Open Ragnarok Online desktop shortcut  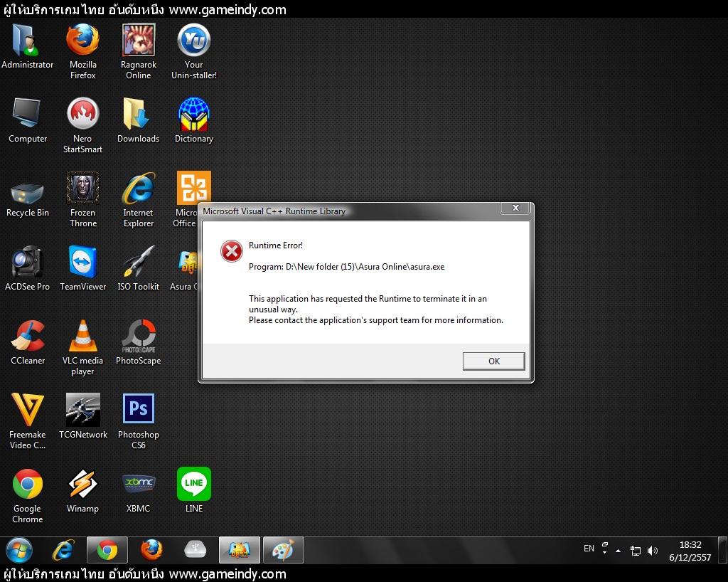pyautogui.click(x=139, y=51)
